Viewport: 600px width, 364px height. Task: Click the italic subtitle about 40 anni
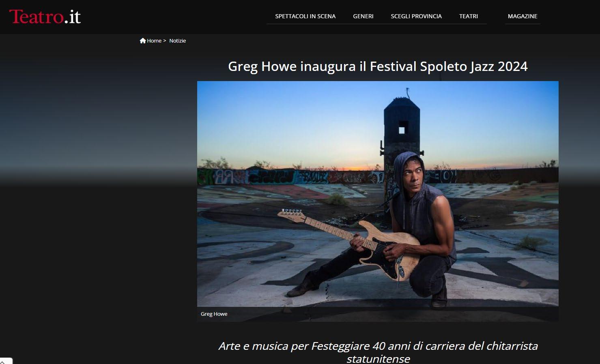378,352
